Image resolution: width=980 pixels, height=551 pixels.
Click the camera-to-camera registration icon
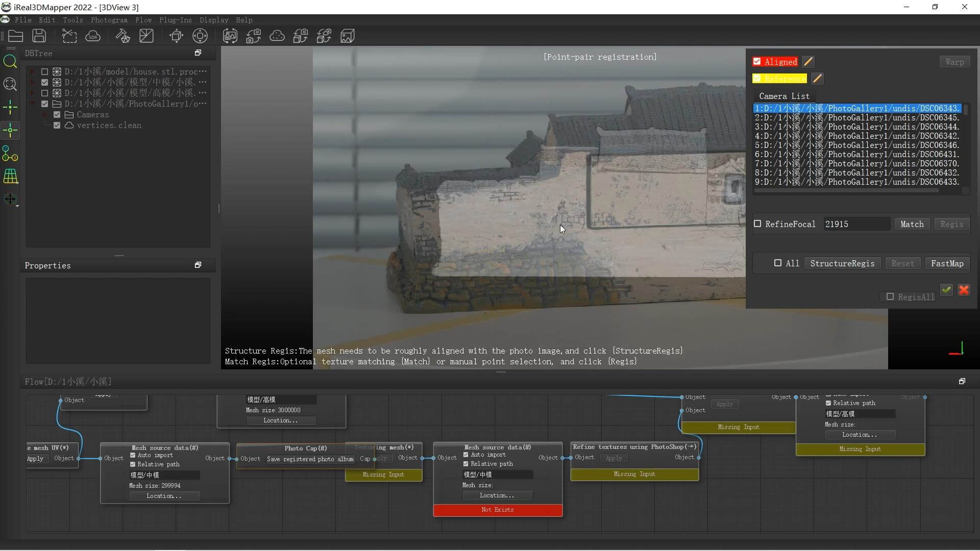254,36
